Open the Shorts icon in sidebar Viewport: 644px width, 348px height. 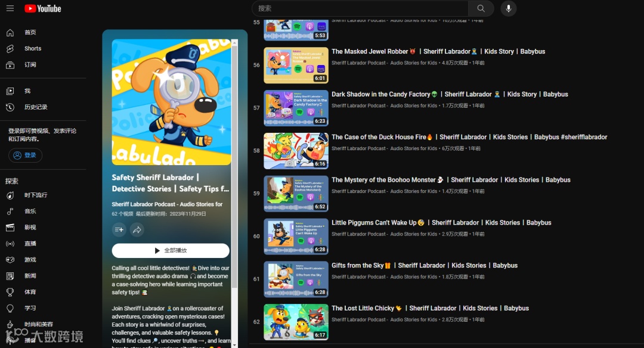10,48
